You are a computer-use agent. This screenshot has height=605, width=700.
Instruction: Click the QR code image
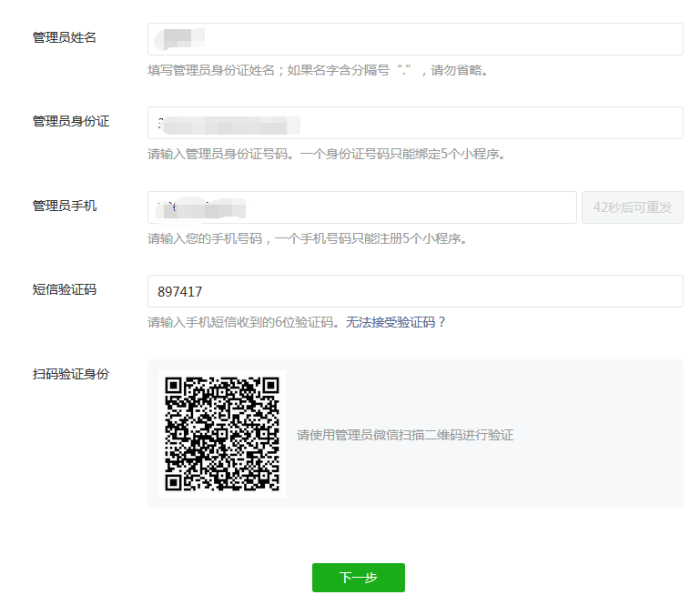coord(222,434)
